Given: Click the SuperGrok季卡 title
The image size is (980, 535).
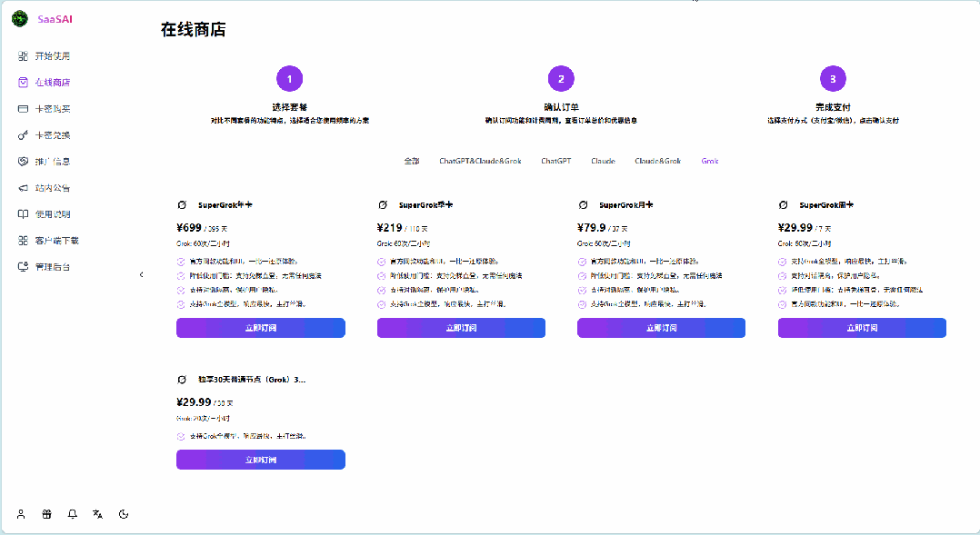Looking at the screenshot, I should pyautogui.click(x=425, y=204).
